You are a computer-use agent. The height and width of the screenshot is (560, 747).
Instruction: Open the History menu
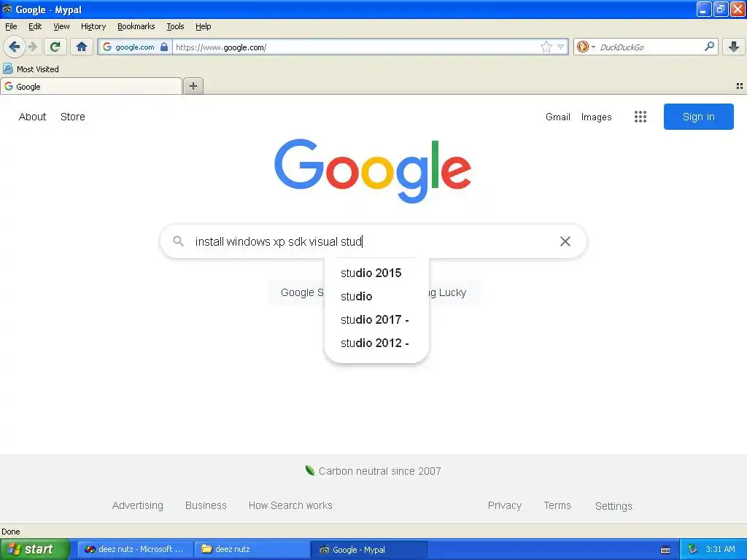[93, 26]
